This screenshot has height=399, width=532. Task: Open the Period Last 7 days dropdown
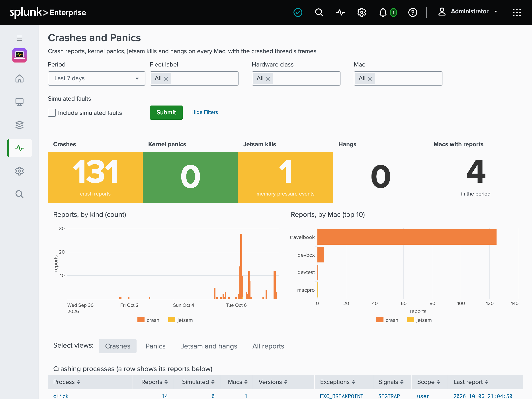coord(96,78)
